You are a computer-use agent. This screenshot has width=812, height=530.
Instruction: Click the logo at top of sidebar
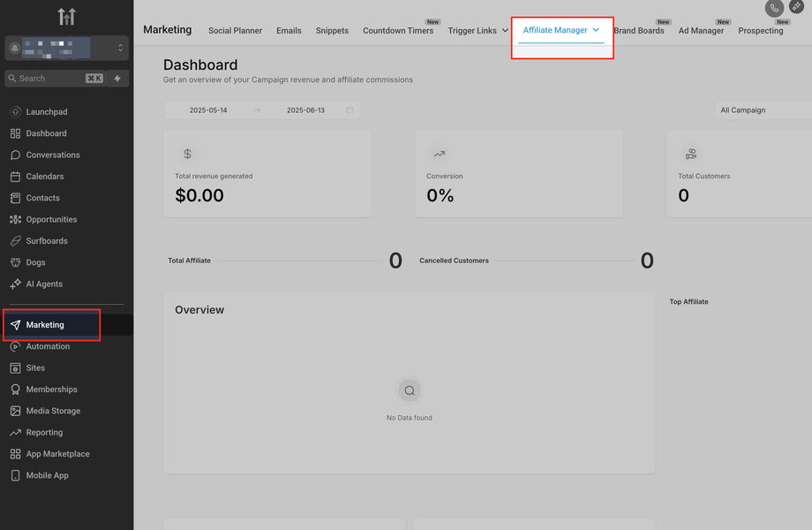tap(67, 17)
